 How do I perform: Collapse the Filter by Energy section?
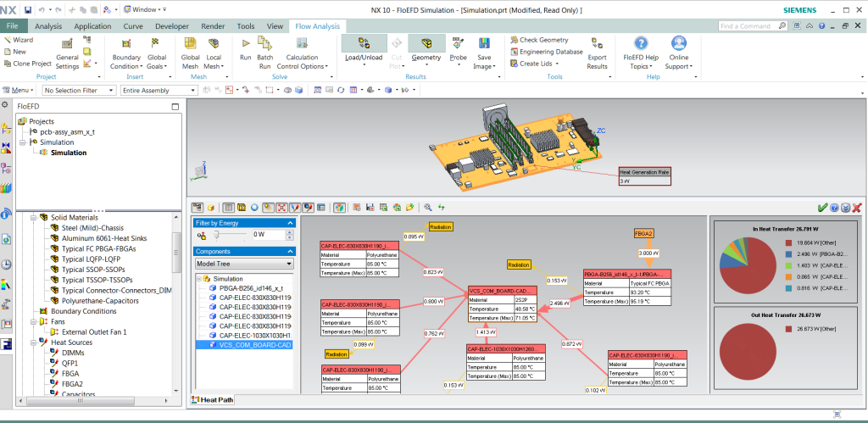[x=290, y=223]
